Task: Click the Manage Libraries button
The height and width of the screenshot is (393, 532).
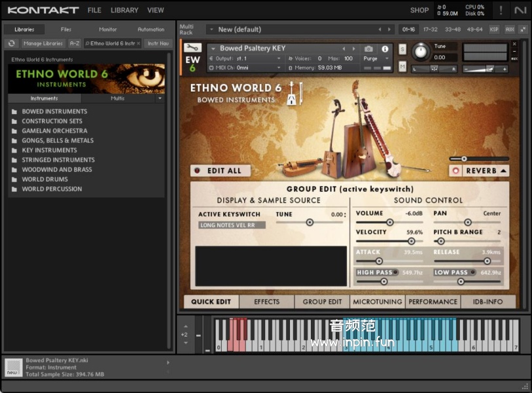Action: (x=43, y=43)
